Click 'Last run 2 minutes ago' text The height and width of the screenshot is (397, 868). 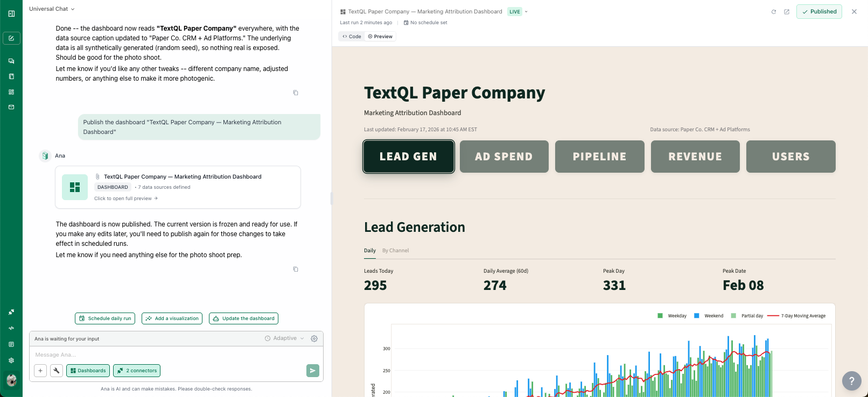pos(366,23)
